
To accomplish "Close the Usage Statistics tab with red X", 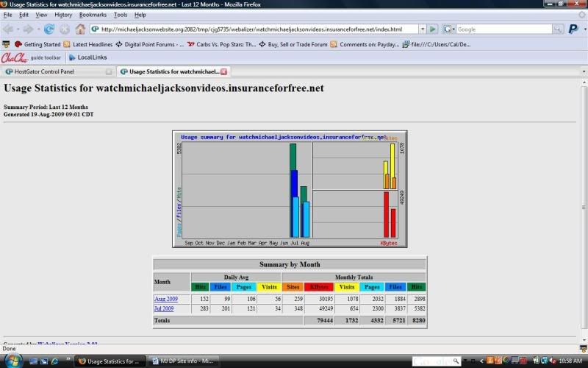I will click(224, 71).
